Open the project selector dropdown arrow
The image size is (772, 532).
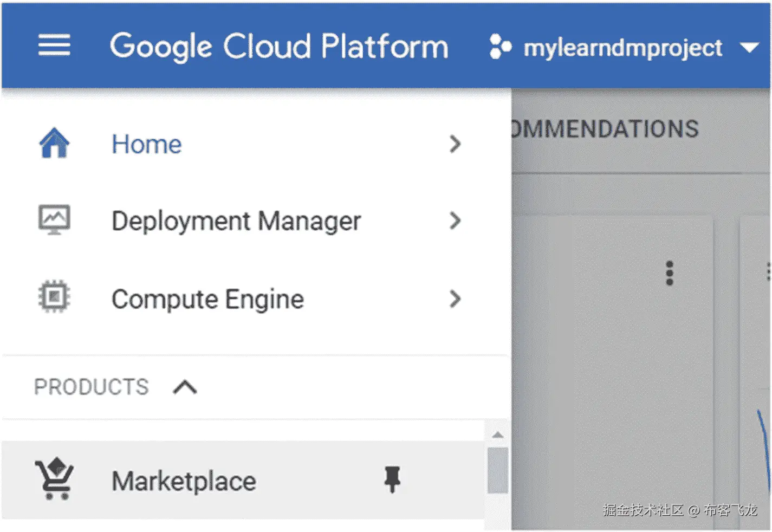coord(750,48)
